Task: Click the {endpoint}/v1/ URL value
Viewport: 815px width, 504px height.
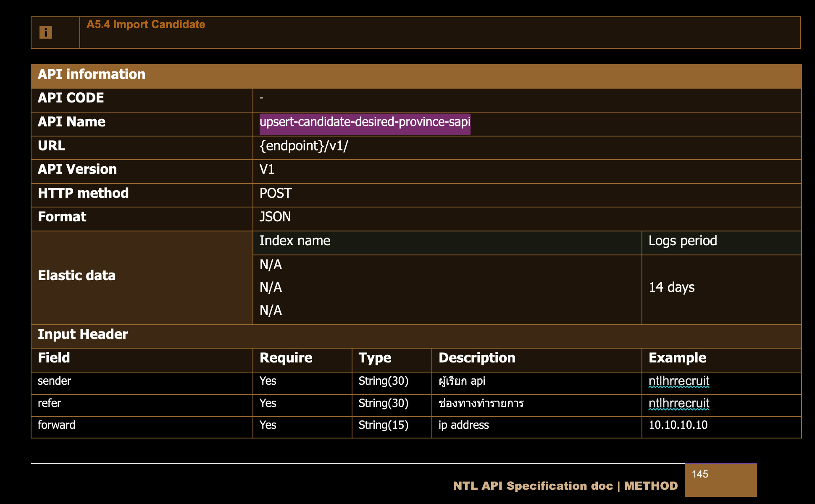Action: [303, 146]
